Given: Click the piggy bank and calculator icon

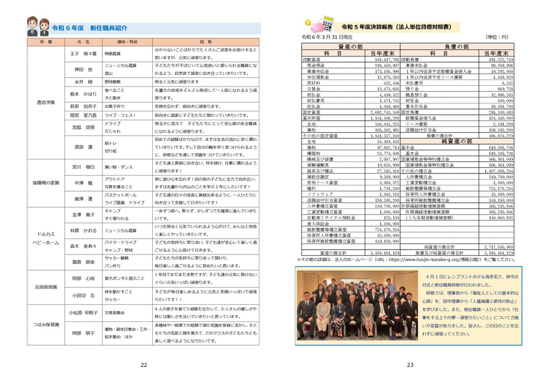Looking at the screenshot, I should point(320,24).
